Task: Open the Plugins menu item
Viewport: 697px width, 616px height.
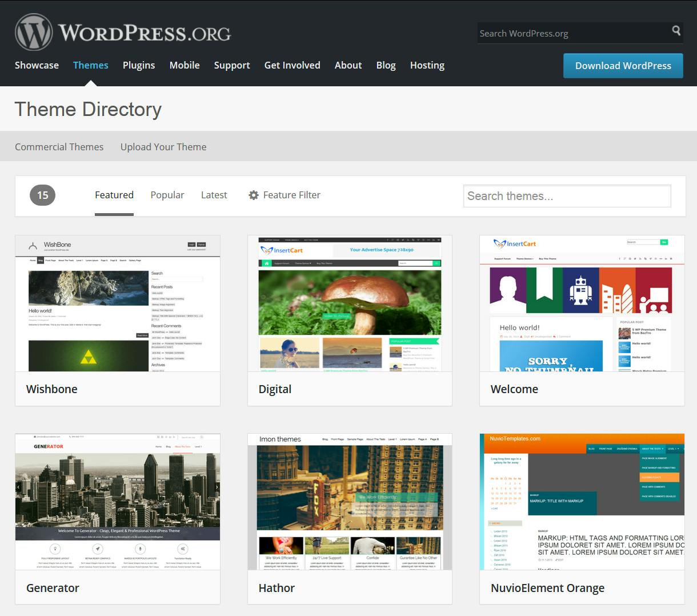Action: [139, 65]
